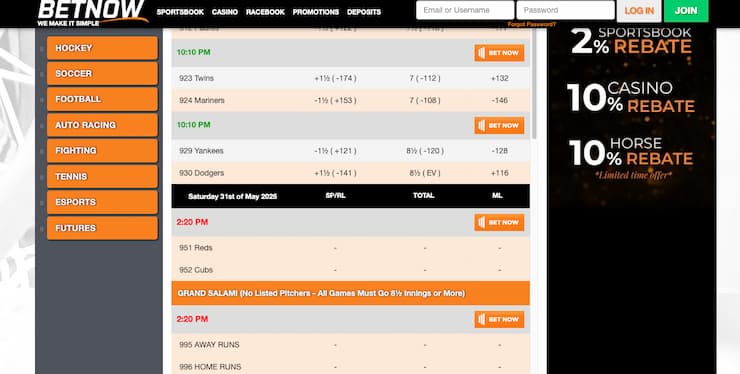Viewport: 740px width, 374px height.
Task: Click the 995 AWAY RUNS row
Action: 350,345
